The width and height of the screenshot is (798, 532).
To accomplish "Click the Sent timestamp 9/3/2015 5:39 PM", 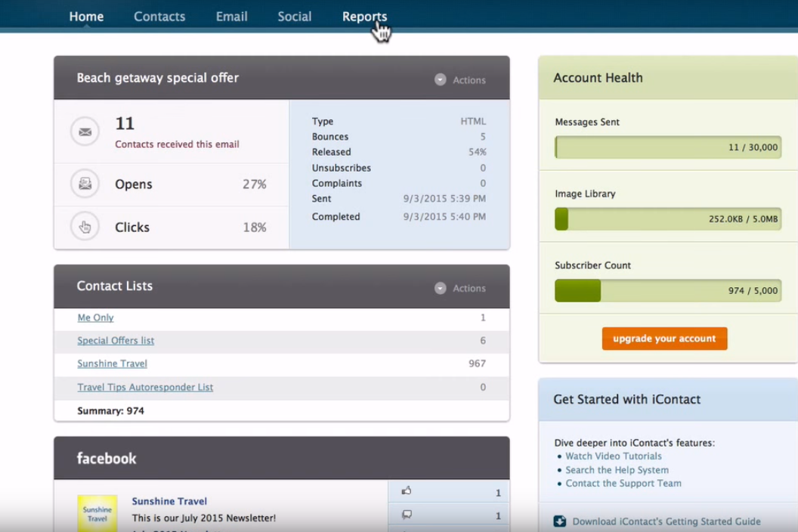I will [x=444, y=199].
